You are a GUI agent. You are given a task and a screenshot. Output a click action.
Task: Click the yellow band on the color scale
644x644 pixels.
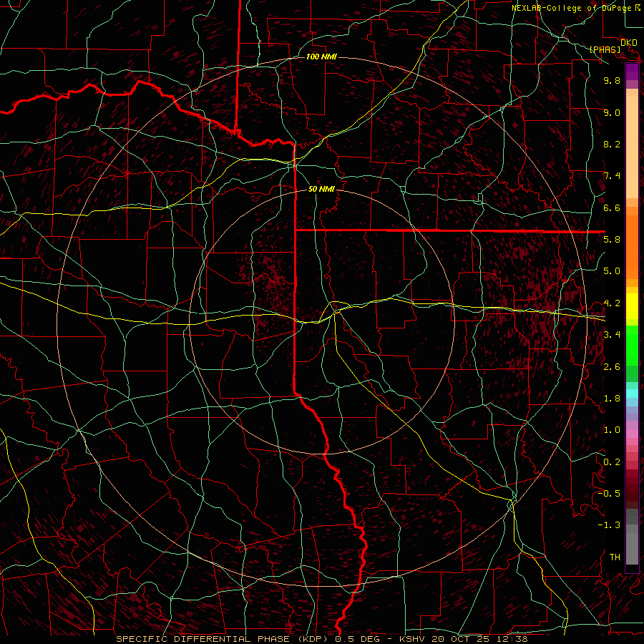(632, 306)
